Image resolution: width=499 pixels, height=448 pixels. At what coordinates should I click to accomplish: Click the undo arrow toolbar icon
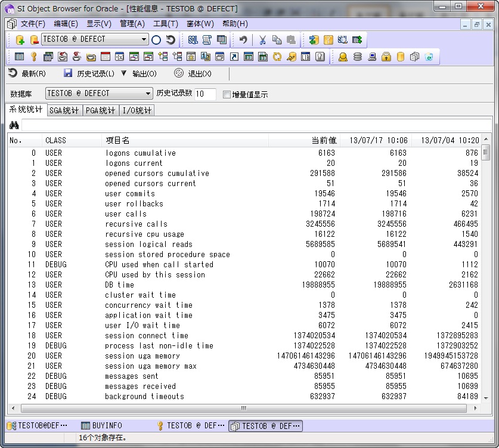tap(243, 40)
